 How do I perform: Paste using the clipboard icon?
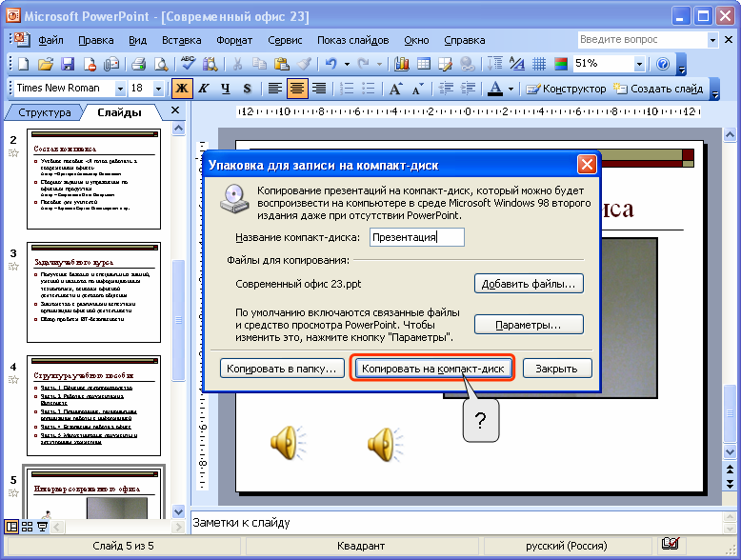pos(282,64)
